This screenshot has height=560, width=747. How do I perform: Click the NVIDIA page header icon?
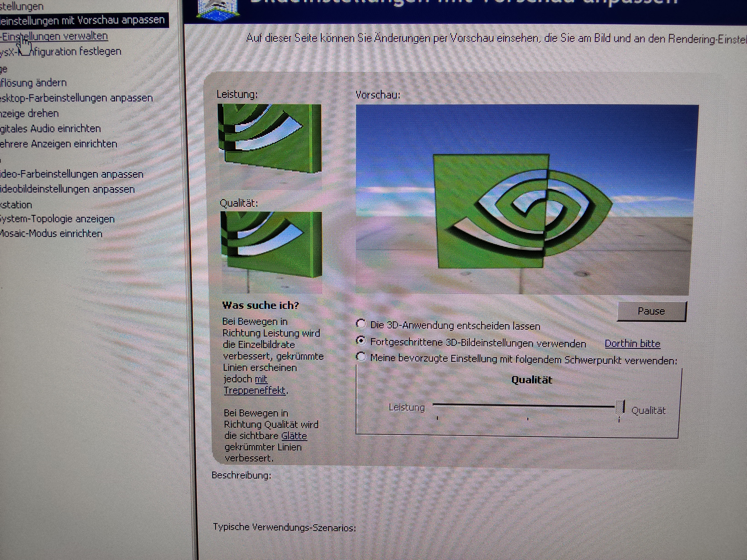point(218,10)
